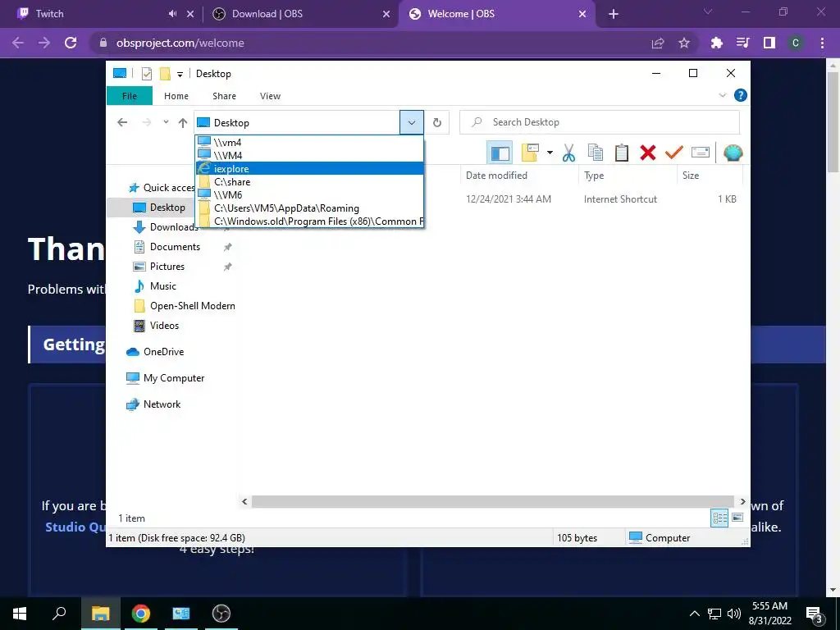Sort by the Size column header
Screen dimensions: 840x630
click(x=710, y=176)
